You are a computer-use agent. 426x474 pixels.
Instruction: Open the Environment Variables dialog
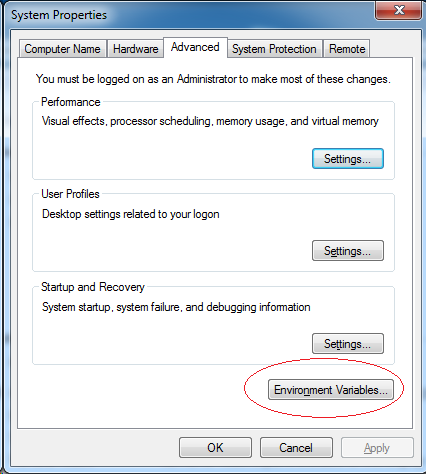coord(331,390)
